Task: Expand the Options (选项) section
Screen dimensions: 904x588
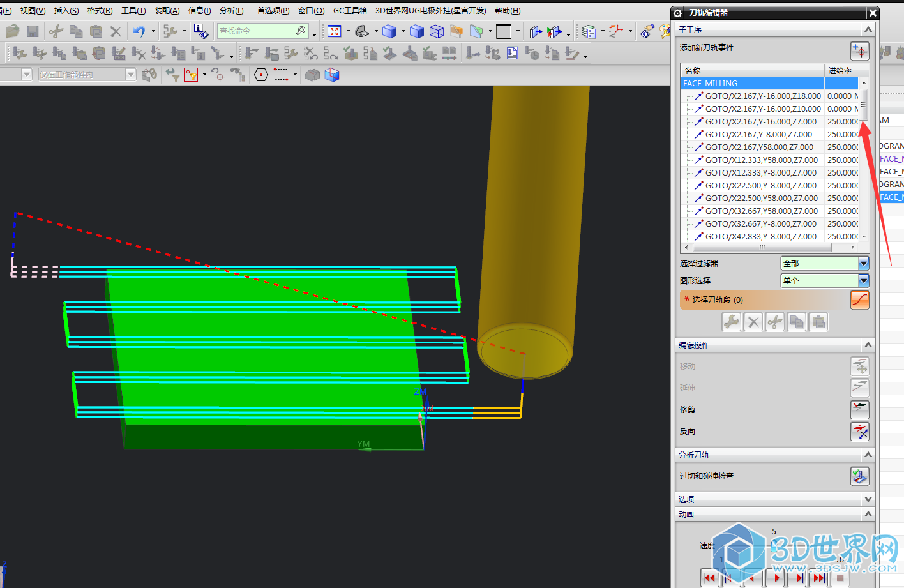Action: [868, 499]
